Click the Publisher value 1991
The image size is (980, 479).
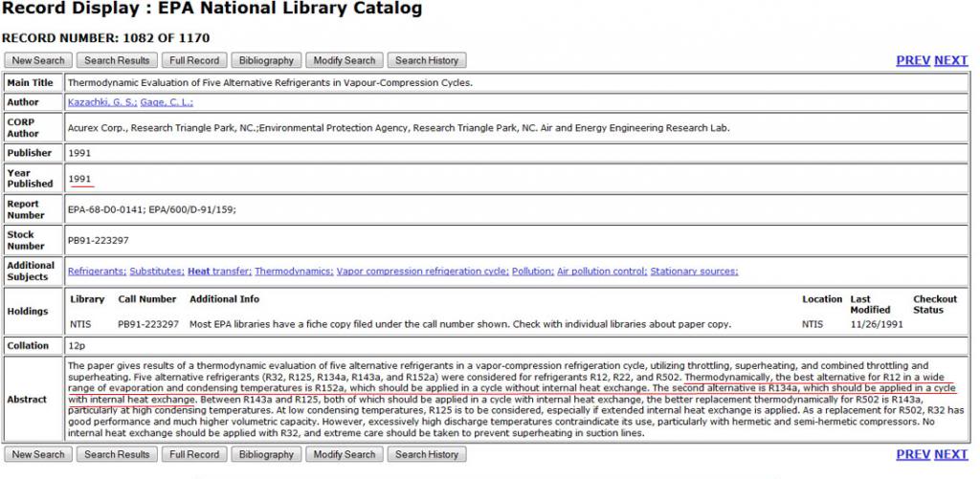point(79,152)
